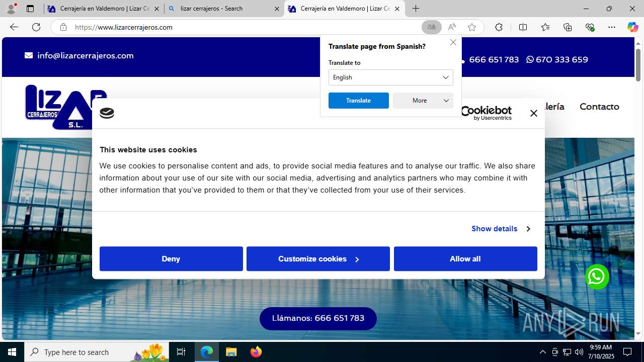Screen dimensions: 644x362
Task: Open Task View on taskbar
Action: [181, 352]
